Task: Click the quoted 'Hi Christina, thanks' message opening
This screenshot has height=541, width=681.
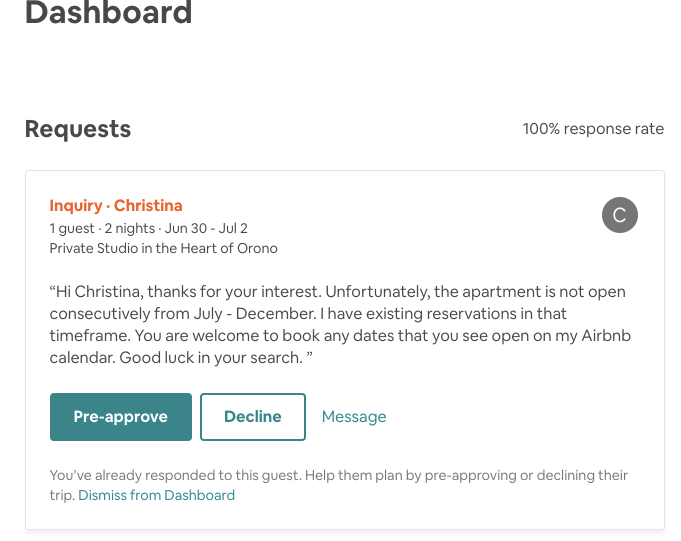Action: (x=140, y=292)
